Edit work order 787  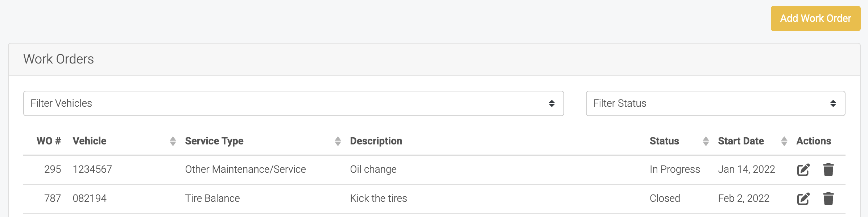click(x=803, y=198)
